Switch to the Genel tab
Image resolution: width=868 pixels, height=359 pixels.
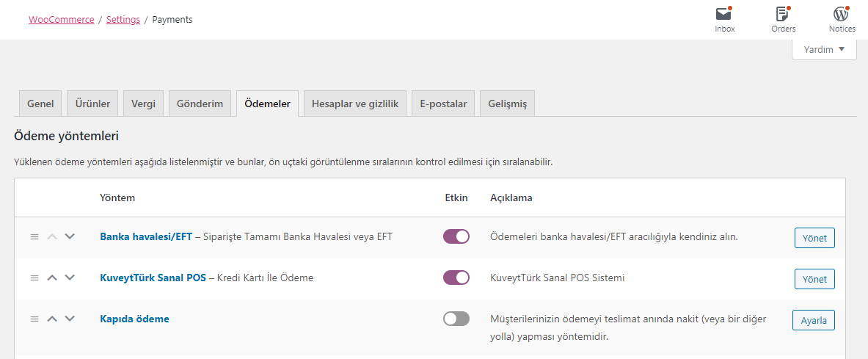40,104
